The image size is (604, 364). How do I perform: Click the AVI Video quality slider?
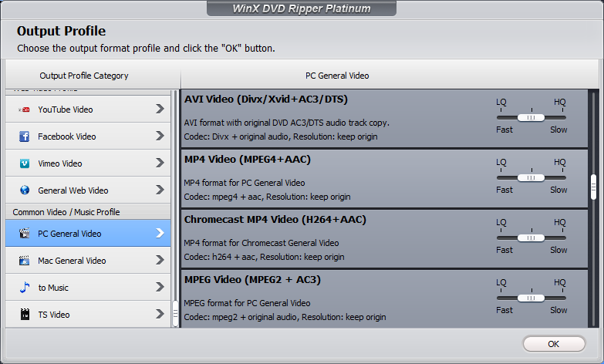pos(531,117)
